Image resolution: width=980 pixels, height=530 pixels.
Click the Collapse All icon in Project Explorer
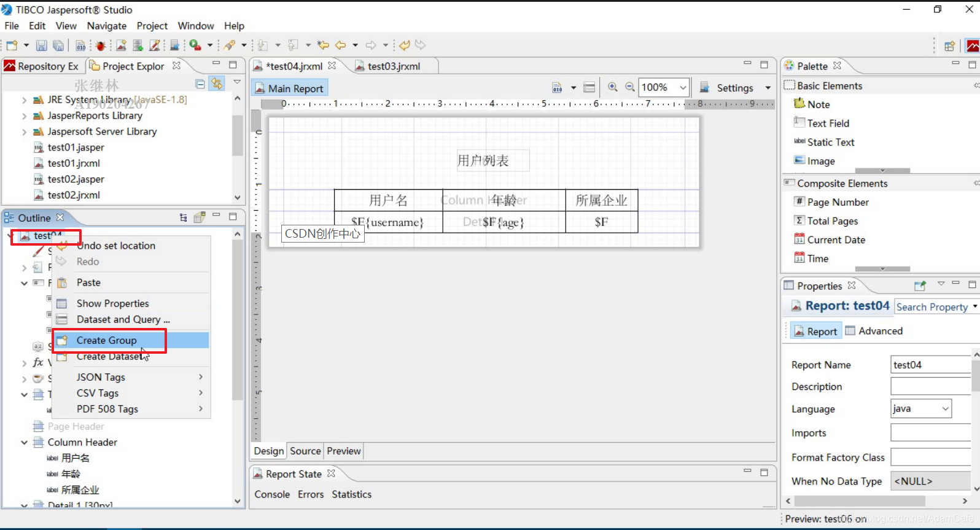[x=200, y=84]
